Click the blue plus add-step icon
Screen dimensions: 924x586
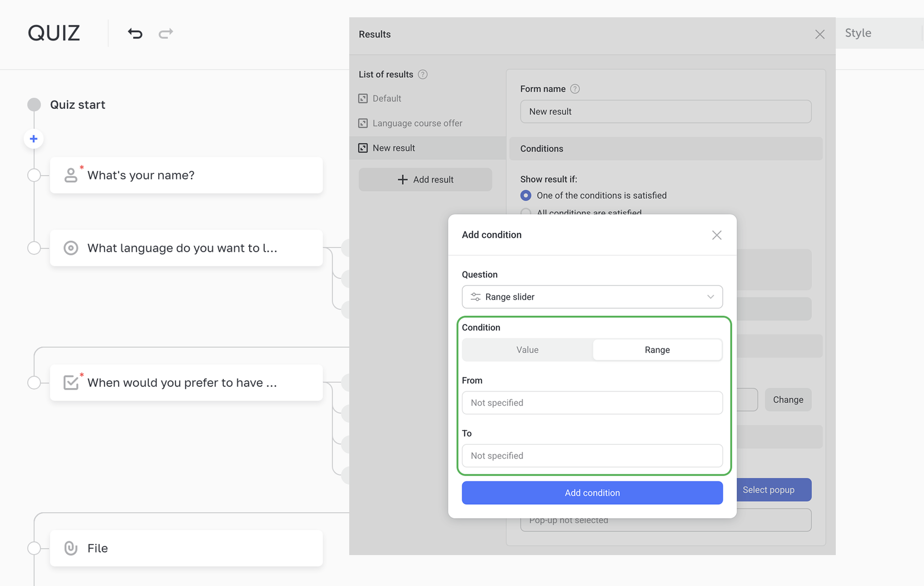coord(34,139)
